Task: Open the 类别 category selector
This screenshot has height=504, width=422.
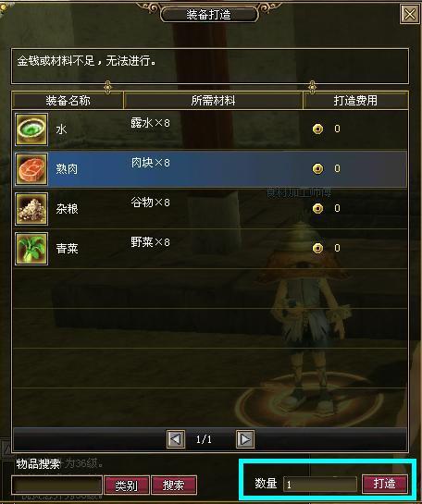Action: [x=127, y=485]
